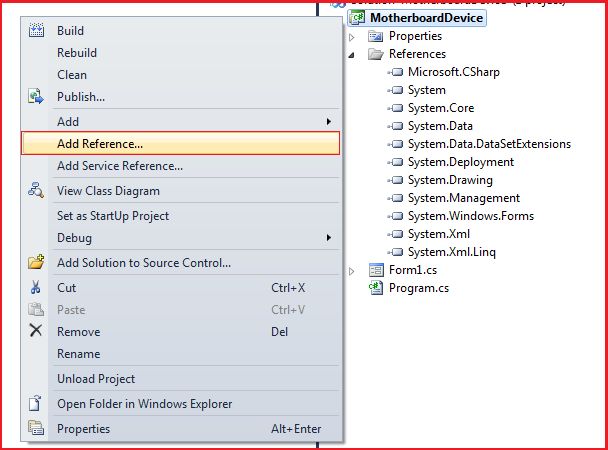Select Unload Project menu entry
Screen dimensions: 608x450
pos(96,379)
